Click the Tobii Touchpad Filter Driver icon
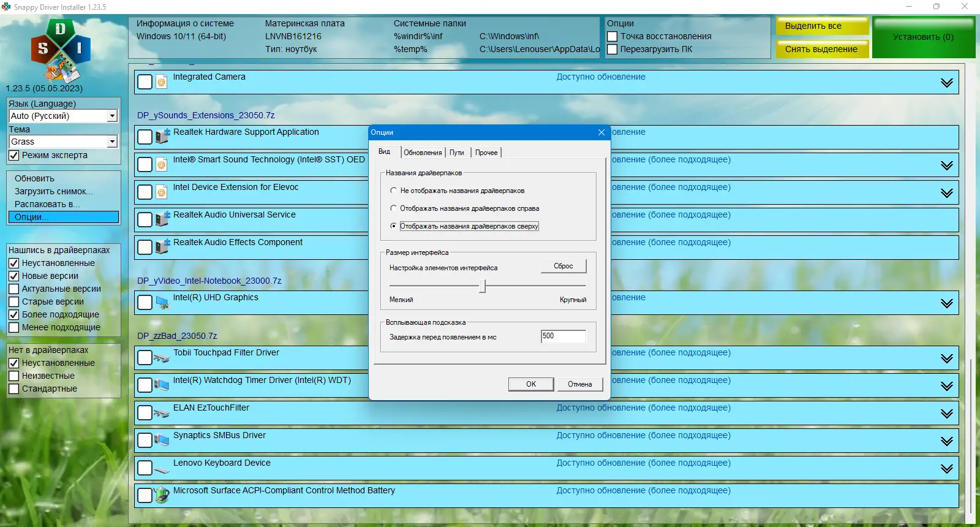The image size is (980, 527). 162,358
